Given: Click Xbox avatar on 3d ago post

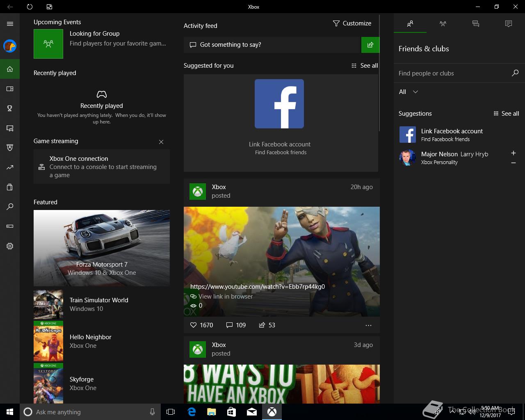Looking at the screenshot, I should (198, 349).
